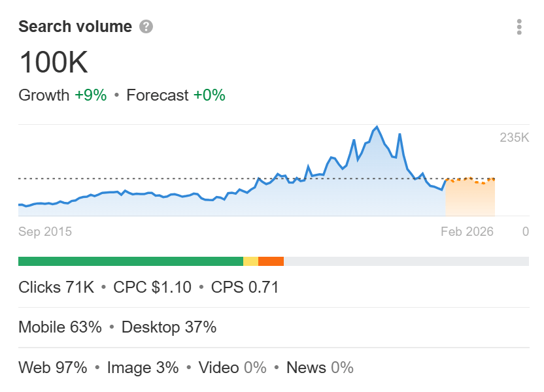The image size is (544, 392).
Task: Click the Sep 2015 axis label
Action: click(x=45, y=232)
